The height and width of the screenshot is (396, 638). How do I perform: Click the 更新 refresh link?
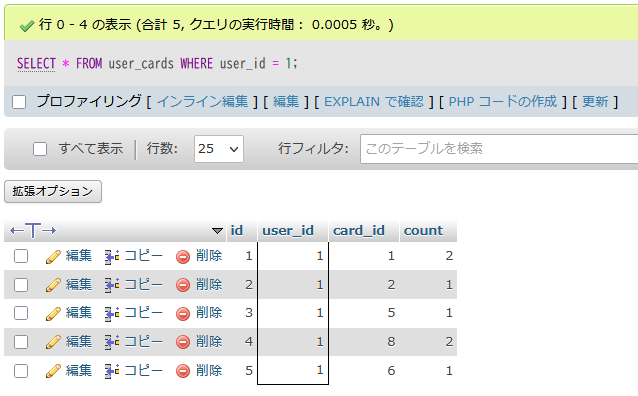click(595, 101)
